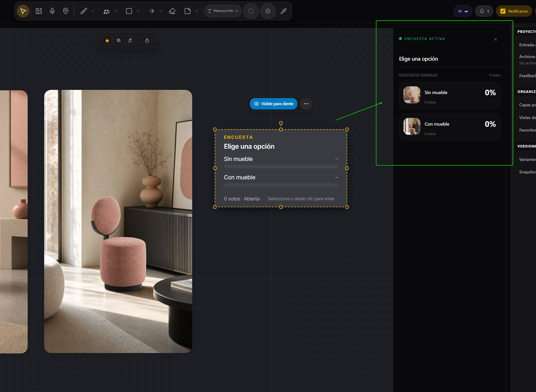
Task: Toggle the favorite star icon
Action: pyautogui.click(x=107, y=40)
